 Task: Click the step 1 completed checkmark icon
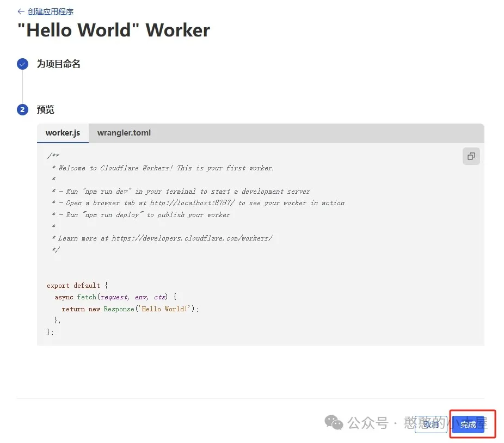point(22,64)
